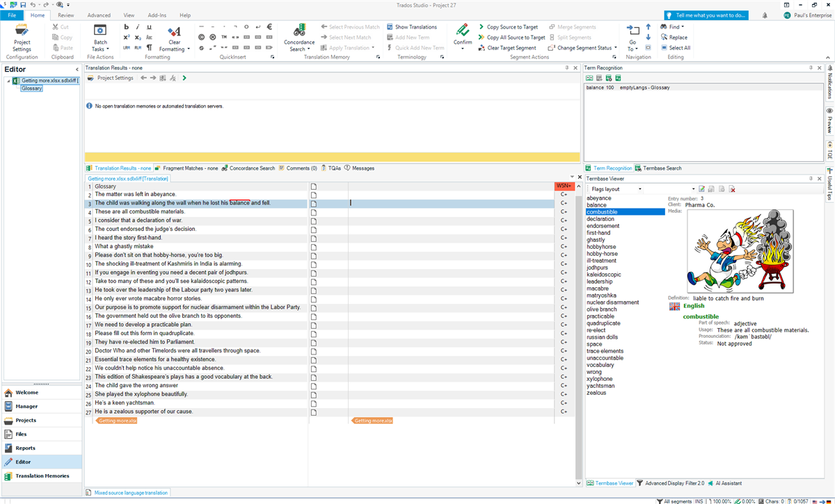This screenshot has width=835, height=504.
Task: Collapse the Editor navigation pane
Action: pyautogui.click(x=77, y=70)
